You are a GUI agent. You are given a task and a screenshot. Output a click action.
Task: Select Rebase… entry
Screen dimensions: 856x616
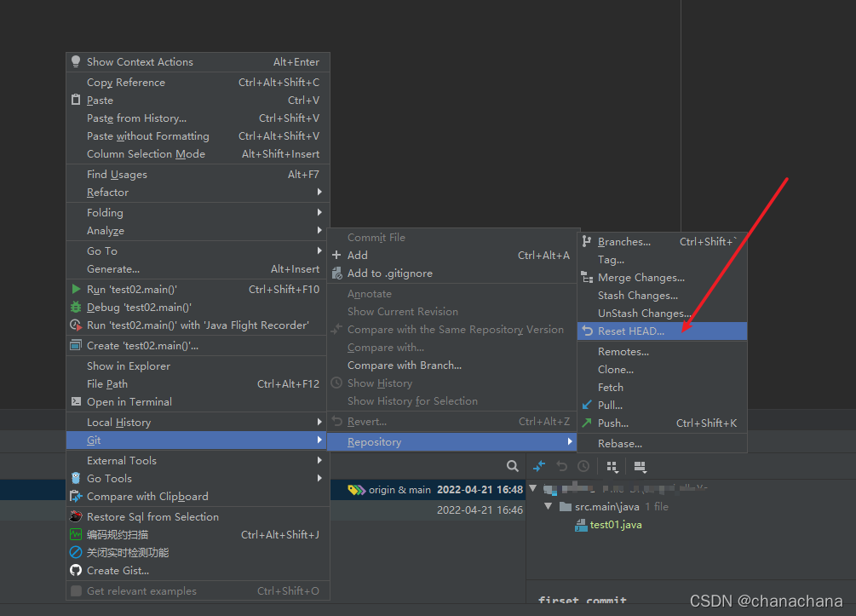pyautogui.click(x=662, y=443)
